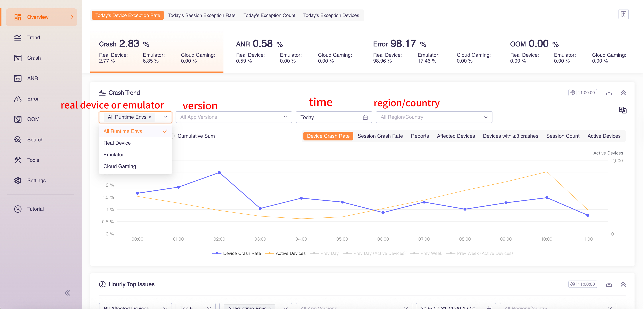This screenshot has height=309, width=644.
Task: Toggle the Runtime Envs dropdown arrow
Action: 165,117
